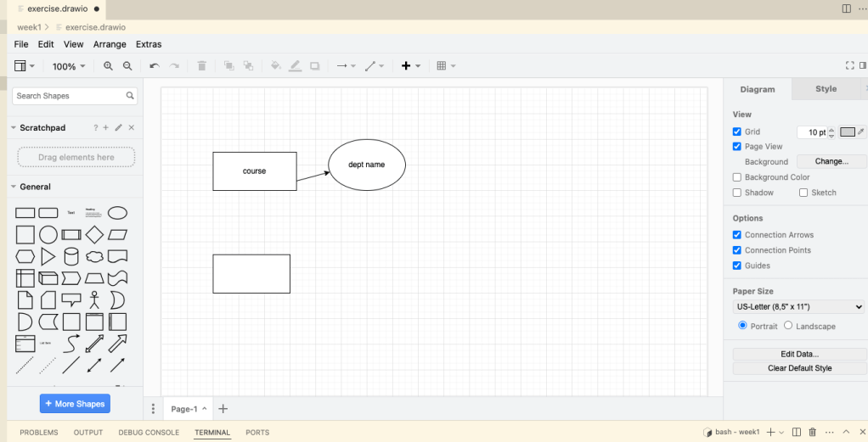Select the fill color bucket icon
This screenshot has height=442, width=868.
(x=275, y=66)
